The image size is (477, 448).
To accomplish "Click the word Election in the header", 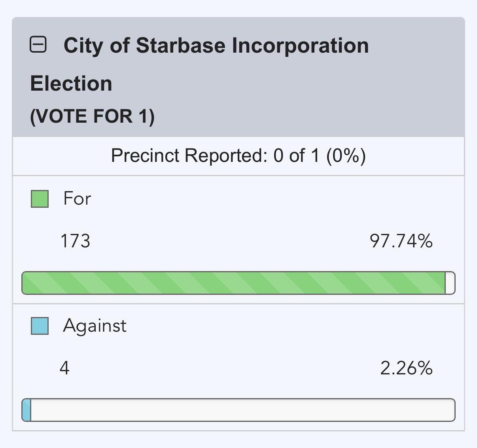I will coord(71,84).
